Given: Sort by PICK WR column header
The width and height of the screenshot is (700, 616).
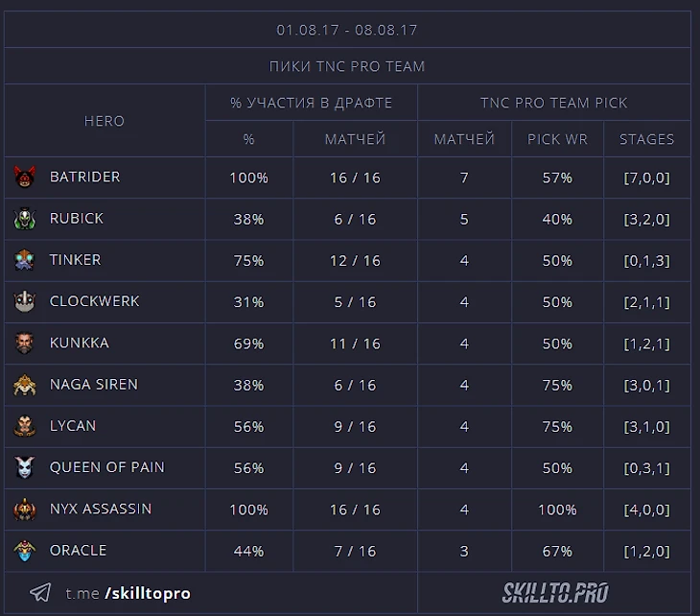Looking at the screenshot, I should [557, 139].
